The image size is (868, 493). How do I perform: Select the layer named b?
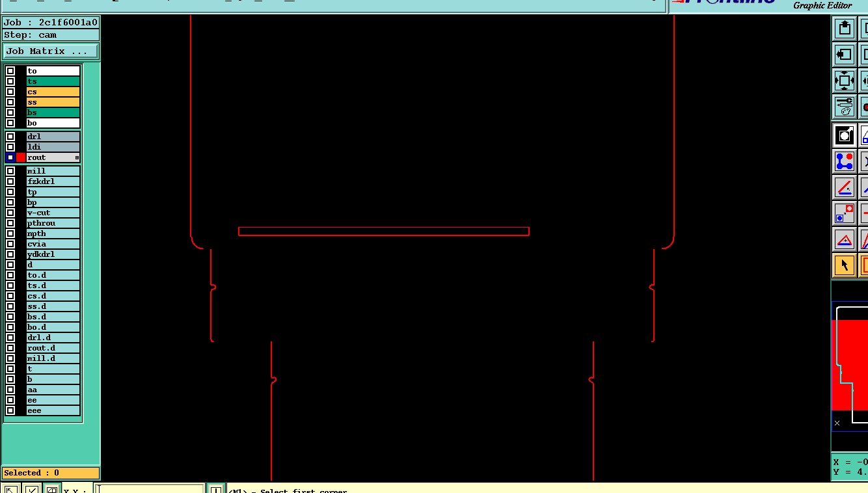pyautogui.click(x=53, y=379)
